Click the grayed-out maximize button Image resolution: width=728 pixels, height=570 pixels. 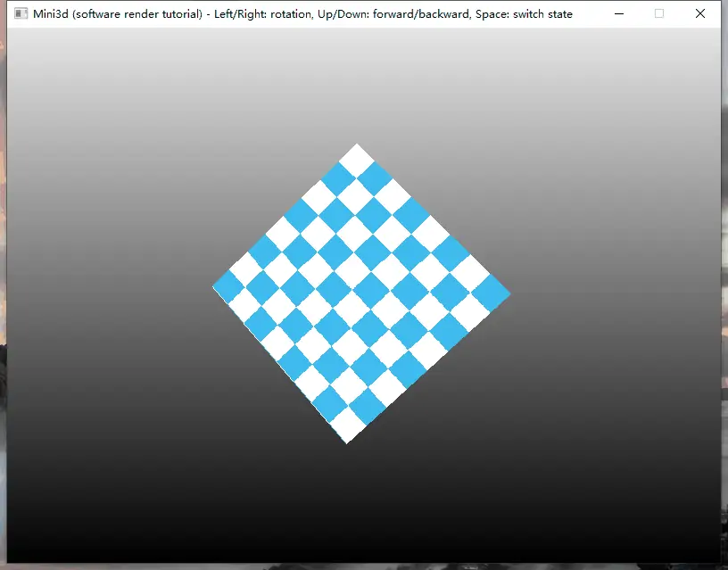(659, 14)
